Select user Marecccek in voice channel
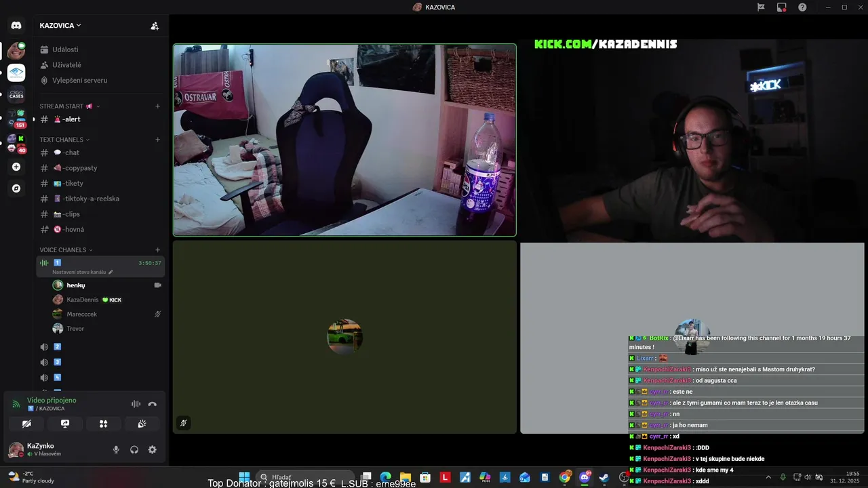 (107, 314)
